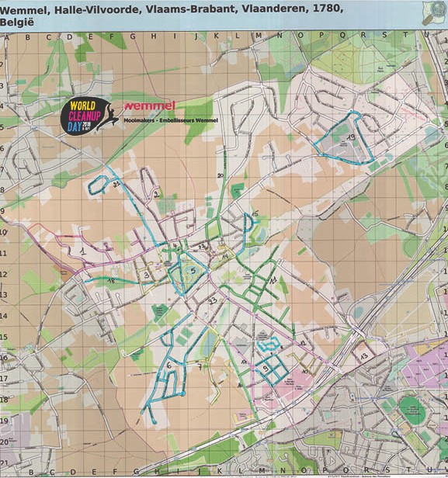Image resolution: width=448 pixels, height=478 pixels.
Task: Click the green stadium oval on map
Action: 412,410
